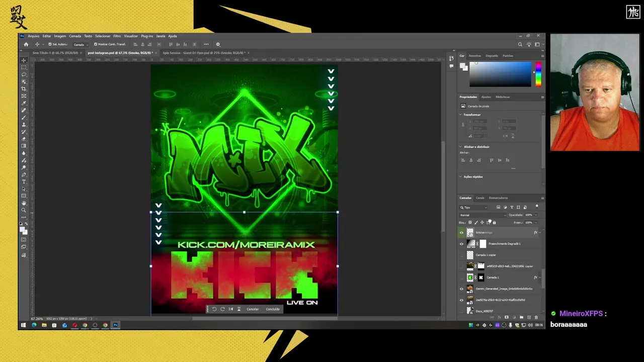Select the Brush tool
Image resolution: width=644 pixels, height=362 pixels.
pos(24,118)
